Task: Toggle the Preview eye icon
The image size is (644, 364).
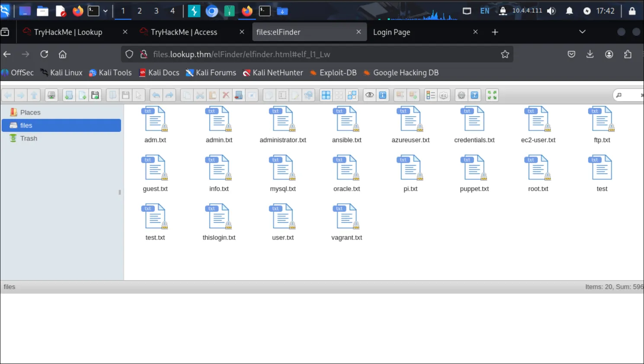Action: tap(370, 95)
